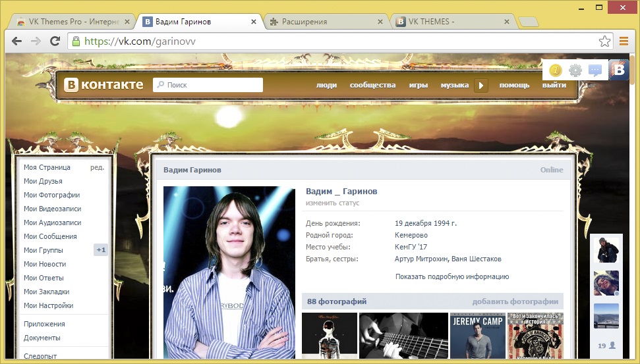Select the Вадим Гаринов tab
Screen dimensions: 640x364
[200, 22]
